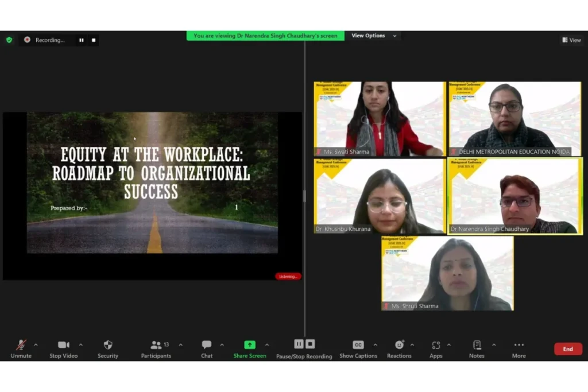The width and height of the screenshot is (588, 392).
Task: Toggle Show Captions
Action: [x=358, y=349]
